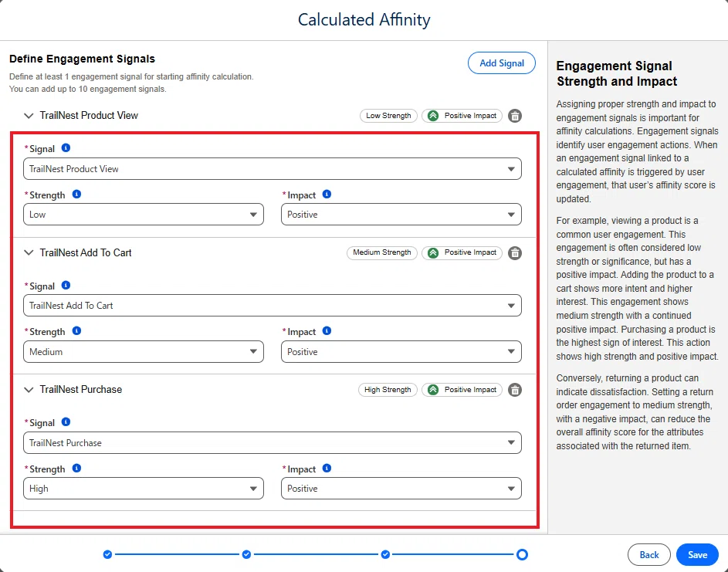
Task: Jump to second completed progress step
Action: pos(246,554)
